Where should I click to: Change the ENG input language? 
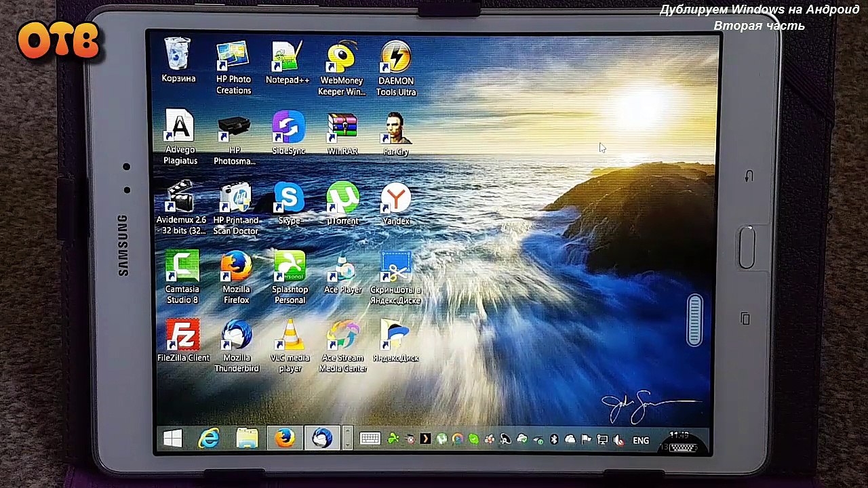(641, 441)
